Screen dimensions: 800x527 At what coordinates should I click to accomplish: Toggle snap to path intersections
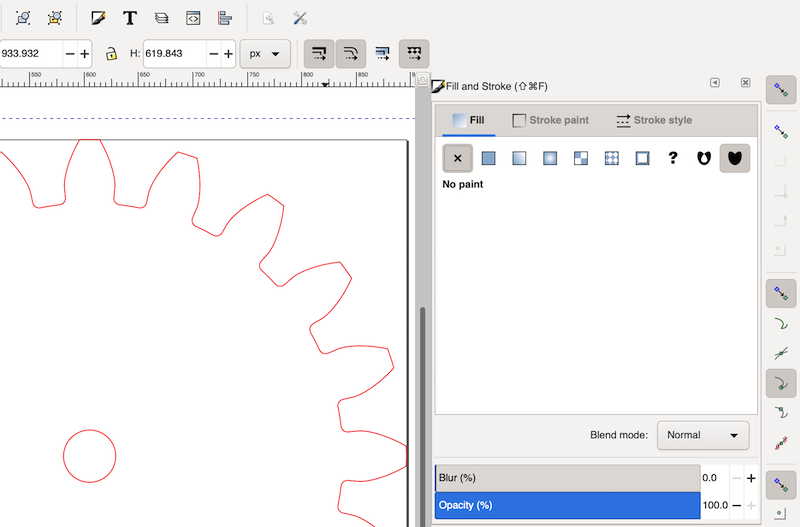[781, 353]
